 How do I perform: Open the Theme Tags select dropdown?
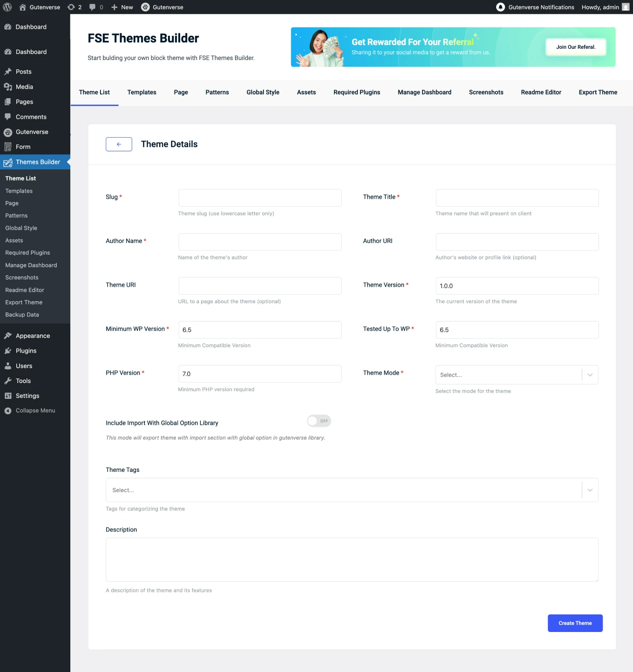pyautogui.click(x=343, y=490)
